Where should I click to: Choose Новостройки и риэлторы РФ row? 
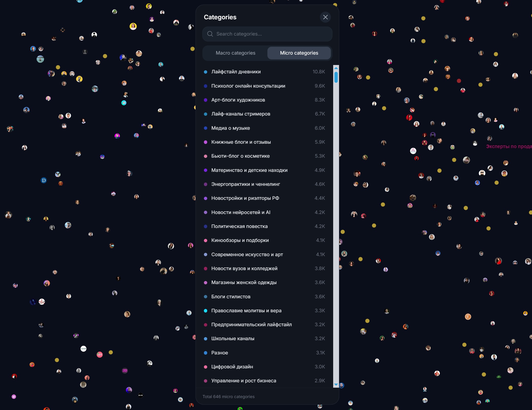click(x=264, y=198)
